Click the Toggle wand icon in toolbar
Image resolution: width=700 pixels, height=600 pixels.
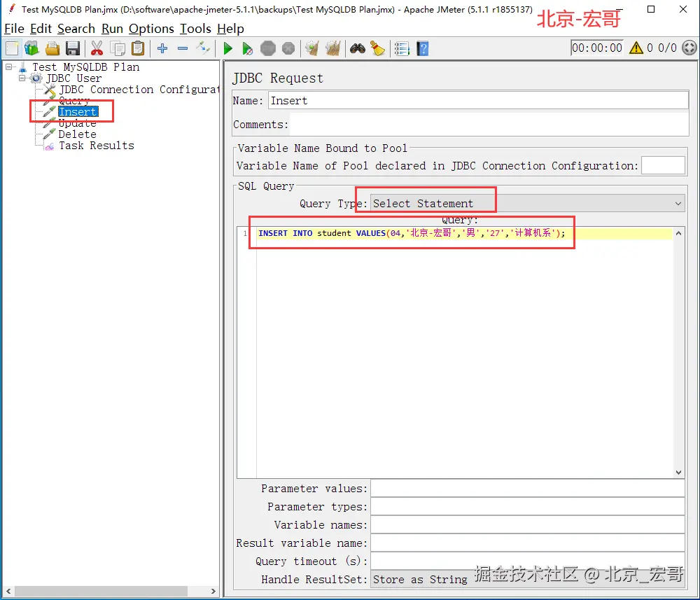point(203,48)
